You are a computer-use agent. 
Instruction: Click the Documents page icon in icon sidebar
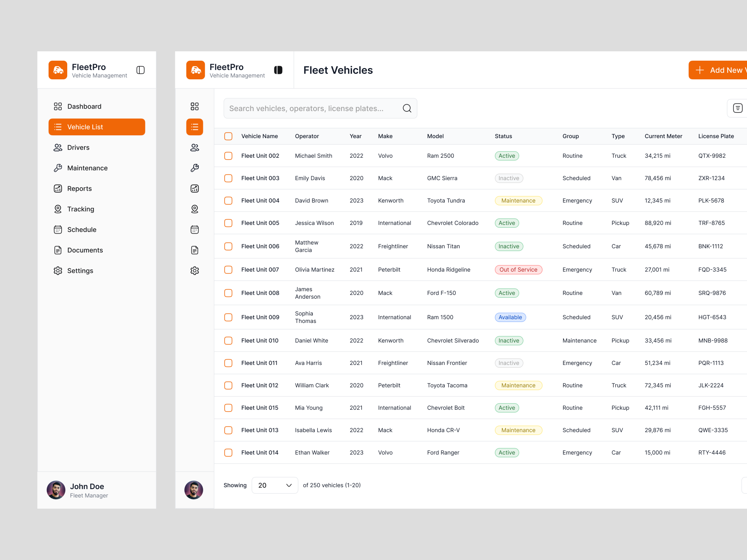(x=195, y=250)
